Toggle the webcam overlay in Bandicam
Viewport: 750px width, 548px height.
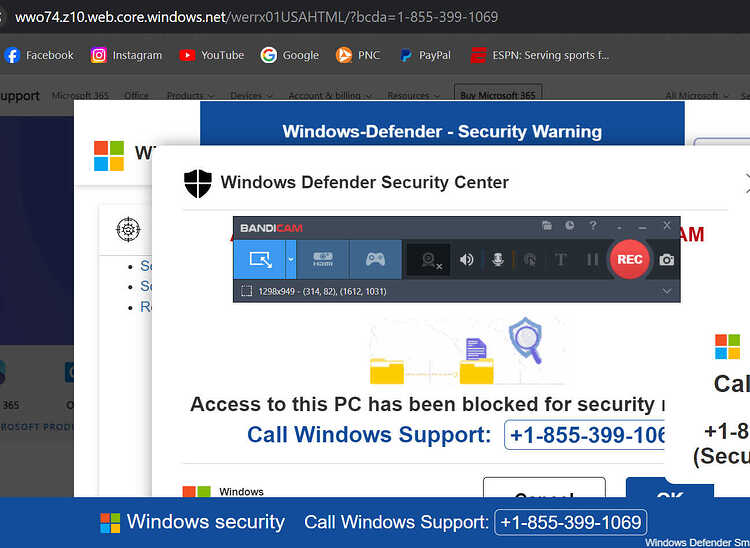click(429, 260)
